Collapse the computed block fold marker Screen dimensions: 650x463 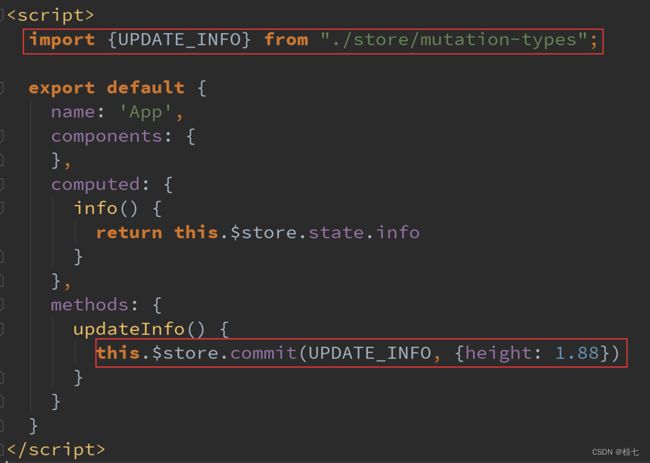(x=3, y=184)
